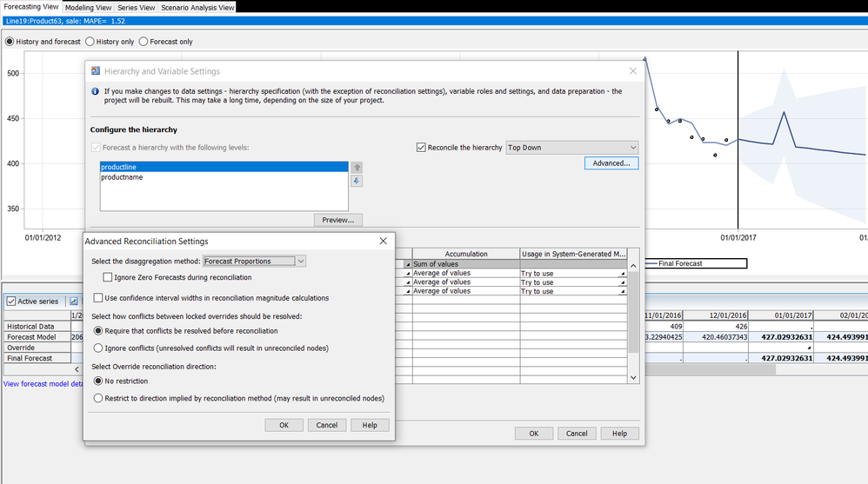Select Forecast Model row header
868x484 pixels.
37,337
